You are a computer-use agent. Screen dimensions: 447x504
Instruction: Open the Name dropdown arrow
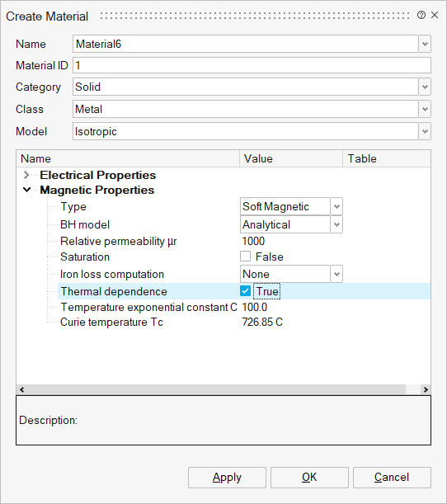click(425, 44)
